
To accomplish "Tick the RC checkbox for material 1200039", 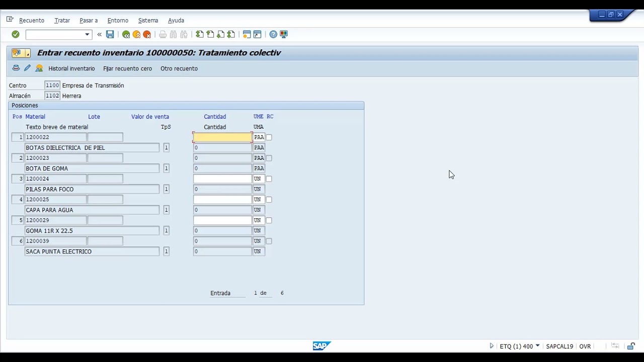I will pos(269,241).
